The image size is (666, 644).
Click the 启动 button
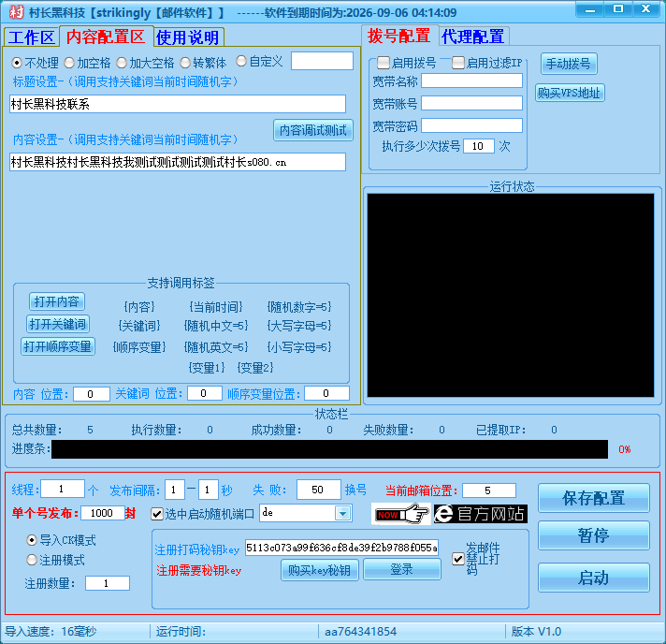pos(593,578)
